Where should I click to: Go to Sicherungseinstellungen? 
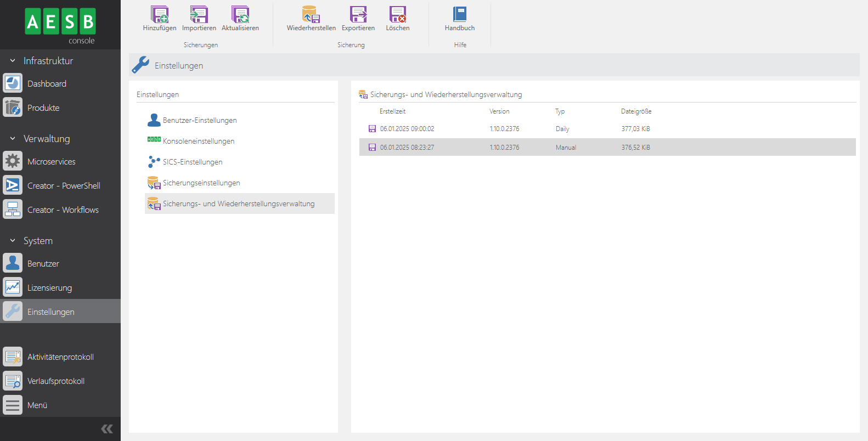[201, 183]
